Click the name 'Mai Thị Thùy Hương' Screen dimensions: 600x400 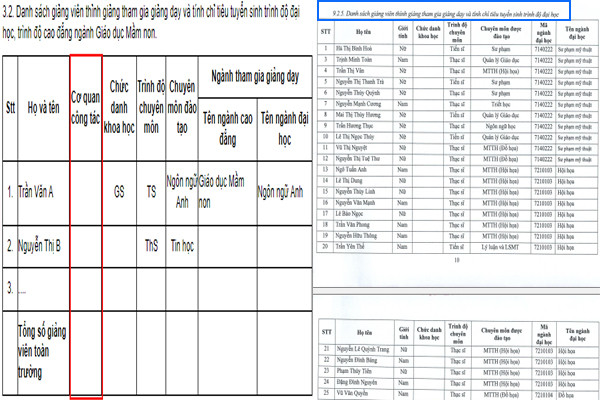pos(358,115)
